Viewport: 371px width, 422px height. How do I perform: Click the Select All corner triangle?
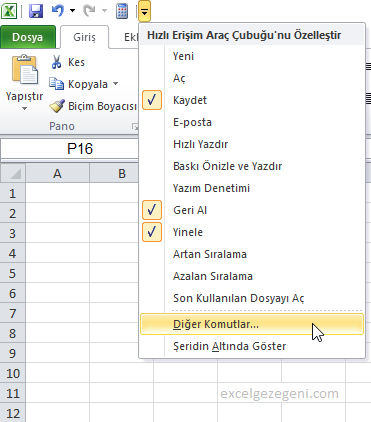click(x=13, y=173)
